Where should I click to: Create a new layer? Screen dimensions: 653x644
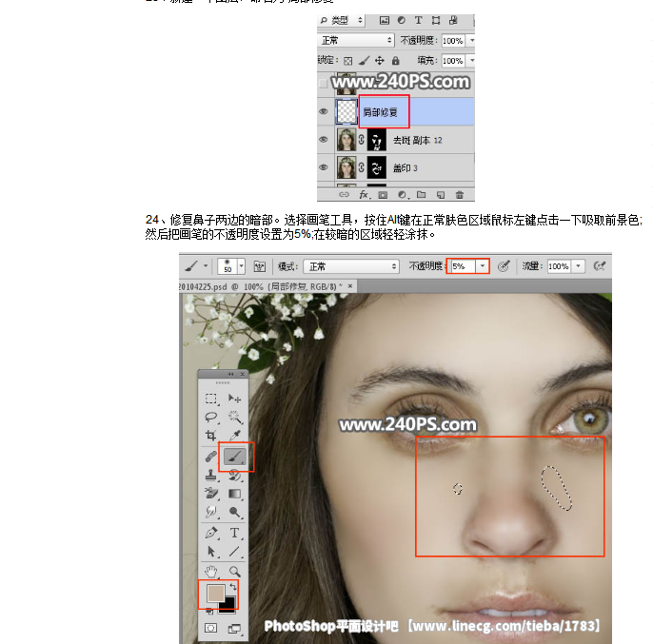(x=441, y=195)
